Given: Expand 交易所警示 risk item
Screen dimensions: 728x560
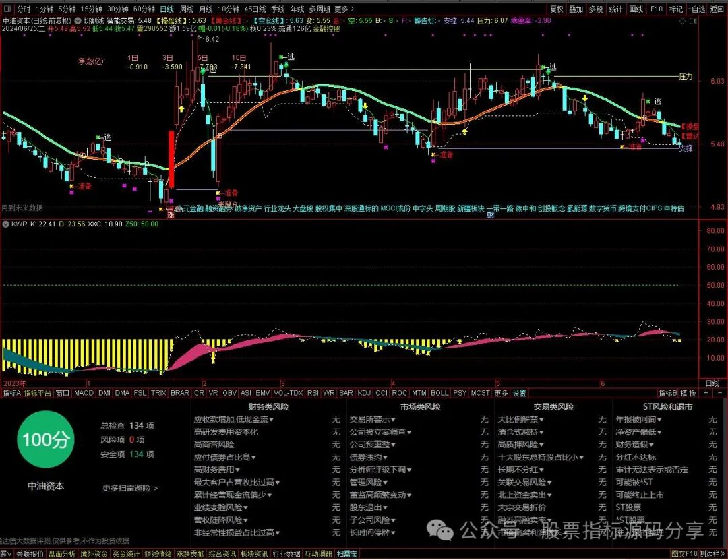Looking at the screenshot, I should tap(372, 419).
